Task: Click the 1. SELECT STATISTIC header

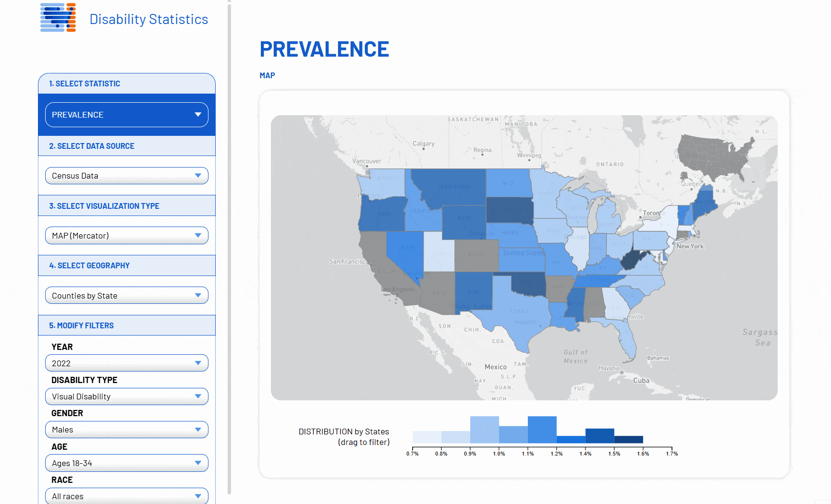Action: pyautogui.click(x=84, y=83)
